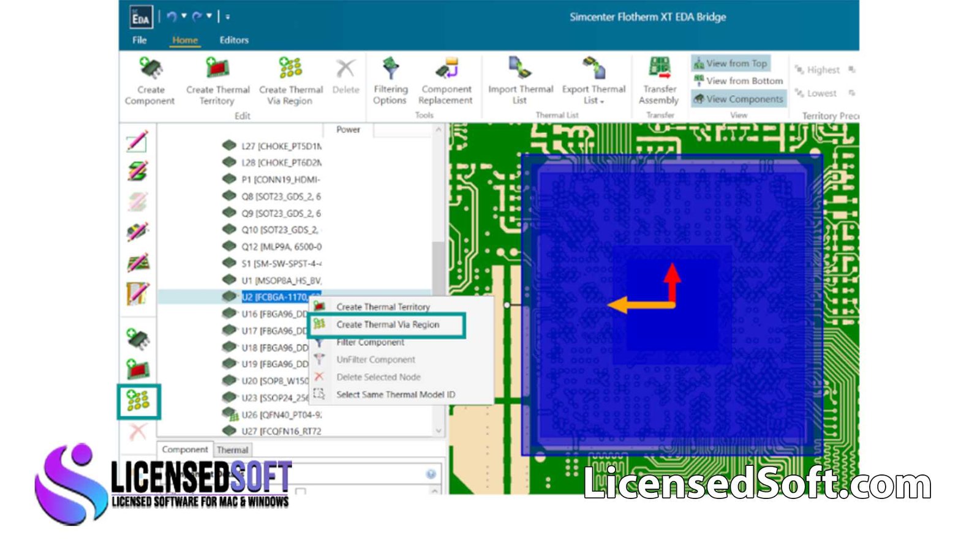
Task: Select the component pencil edit tool in the sidebar
Action: pos(137,232)
